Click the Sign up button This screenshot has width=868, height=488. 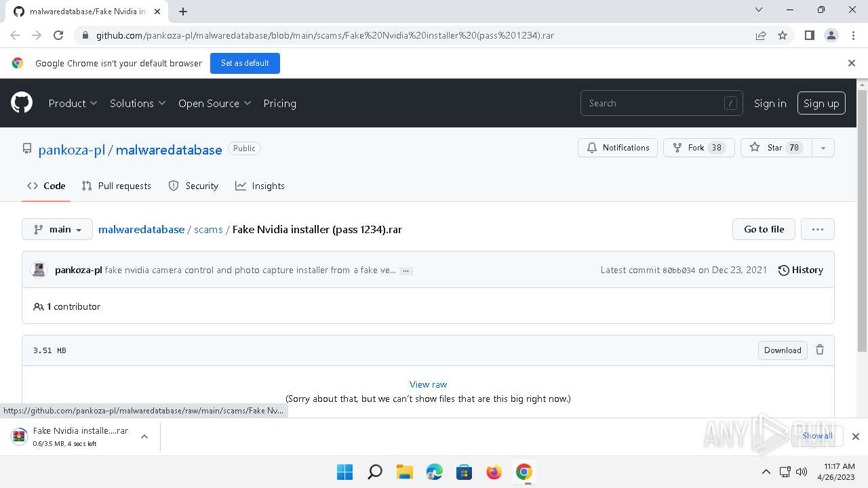(821, 103)
